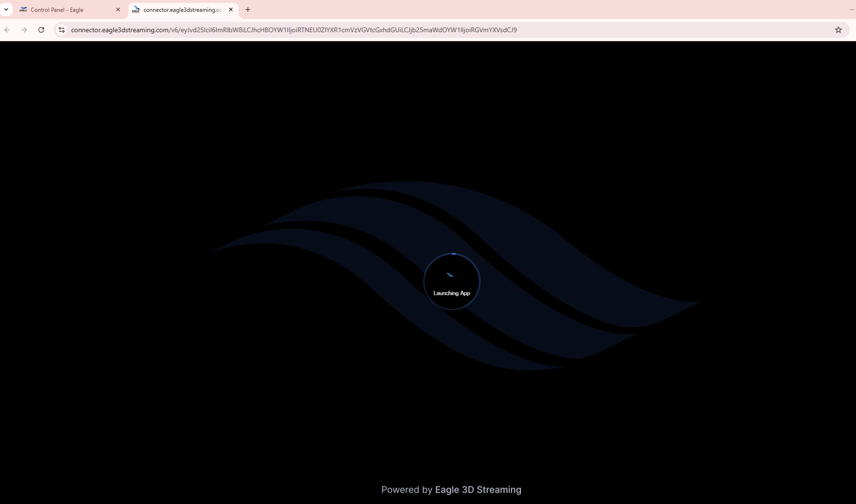
Task: Click the Eagle favicon on Control Panel tab
Action: coord(23,9)
